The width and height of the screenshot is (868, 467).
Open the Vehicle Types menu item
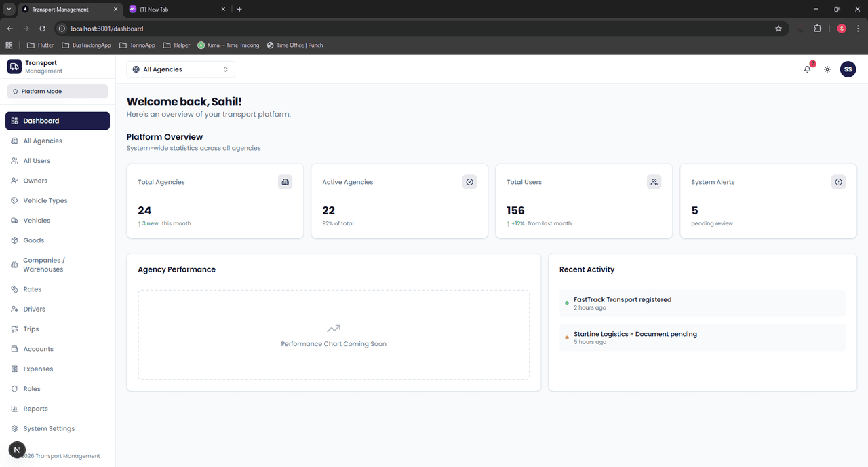coord(58,200)
